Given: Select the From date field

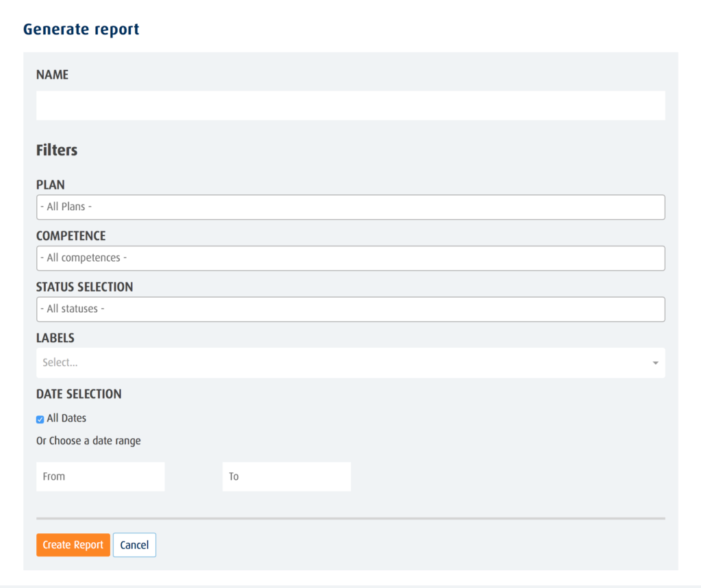Looking at the screenshot, I should pos(100,476).
